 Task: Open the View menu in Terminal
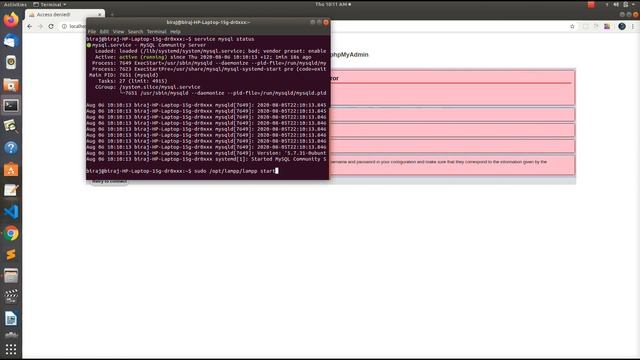(118, 31)
